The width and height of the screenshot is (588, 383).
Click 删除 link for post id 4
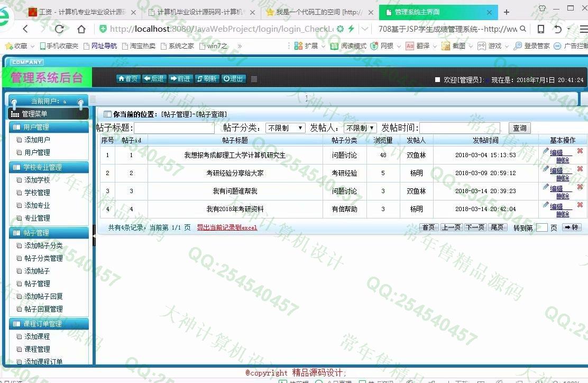coord(563,214)
